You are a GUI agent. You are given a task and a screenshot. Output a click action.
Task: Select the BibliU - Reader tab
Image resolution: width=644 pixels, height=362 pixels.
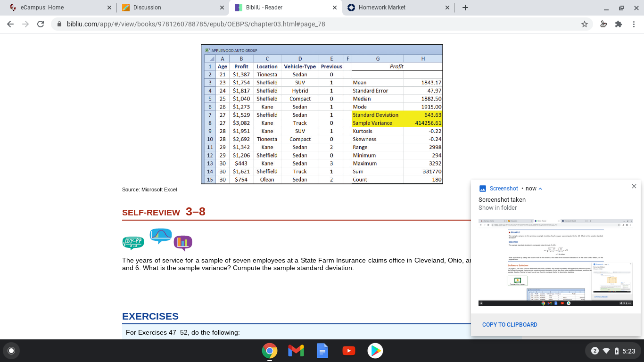coord(285,8)
